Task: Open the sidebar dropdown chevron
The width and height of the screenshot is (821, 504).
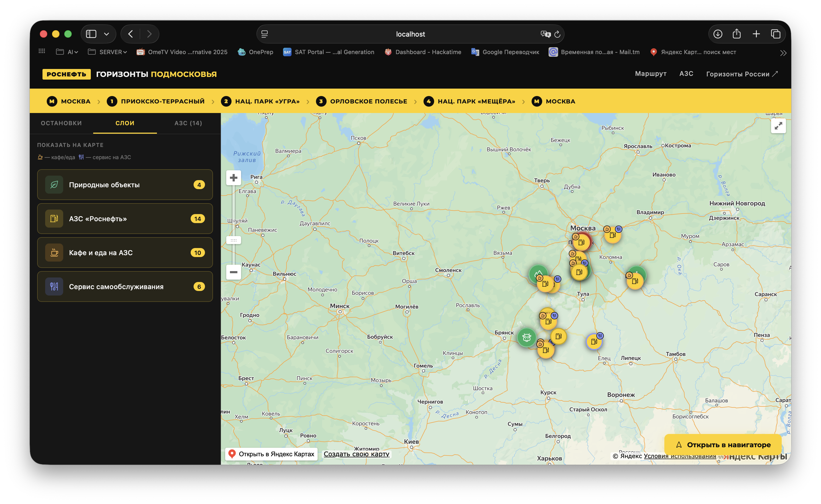Action: pos(106,34)
